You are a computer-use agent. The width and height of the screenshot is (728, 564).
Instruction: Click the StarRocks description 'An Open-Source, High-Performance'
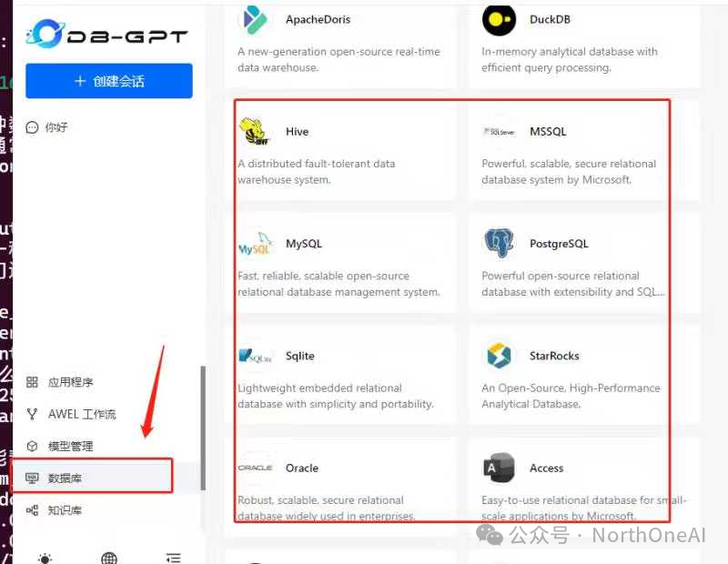(571, 388)
